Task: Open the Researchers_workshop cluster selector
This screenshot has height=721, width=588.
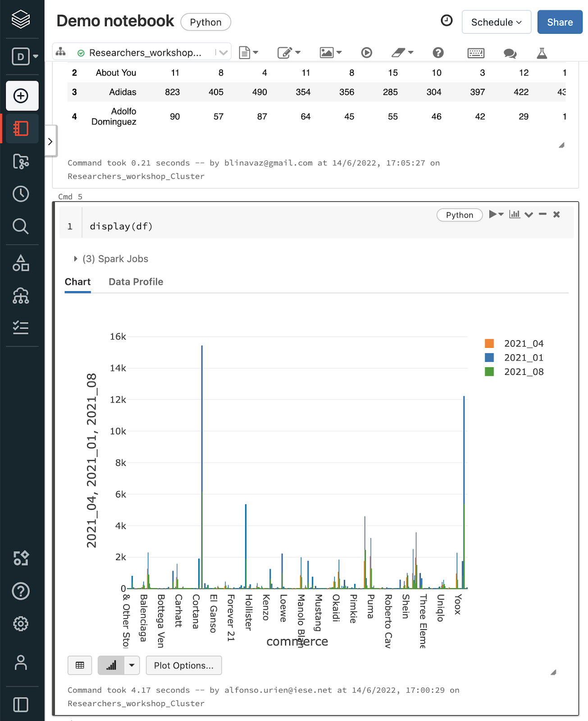Action: 144,53
